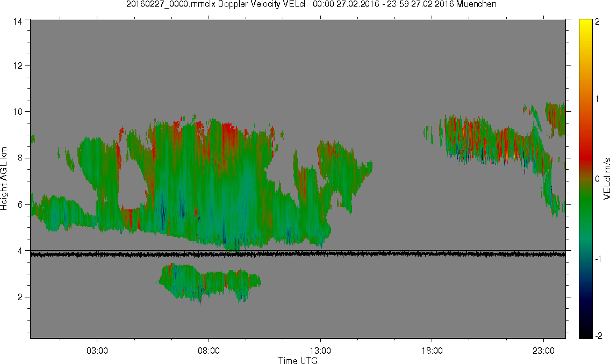Click the height tick label 8
This screenshot has height=364, width=610.
19,158
